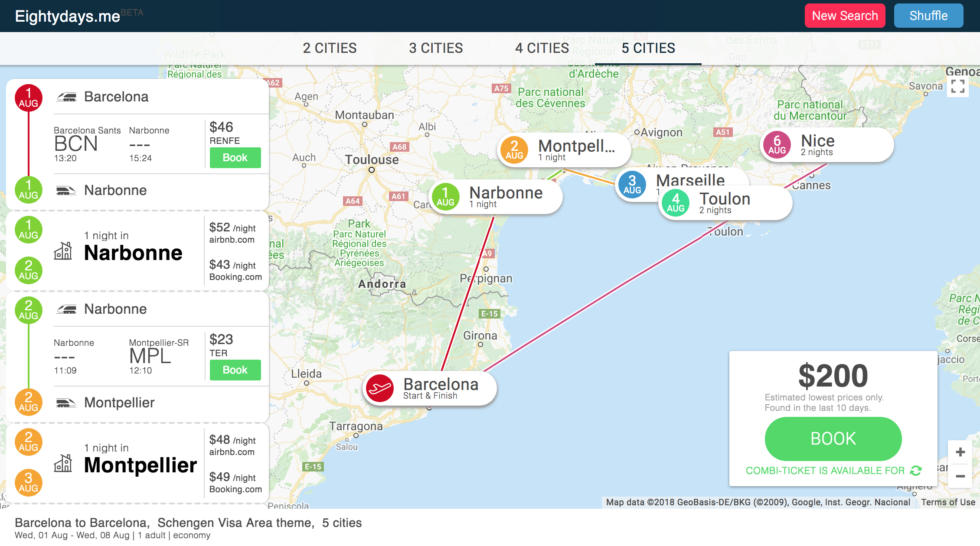The image size is (980, 546).
Task: Click the refresh icon next to combi-ticket text
Action: [x=916, y=471]
